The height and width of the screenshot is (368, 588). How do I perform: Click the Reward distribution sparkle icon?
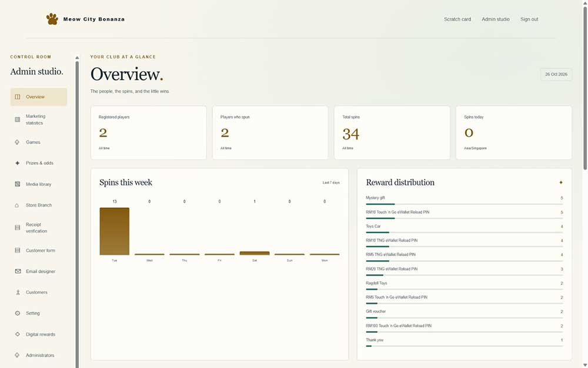561,182
